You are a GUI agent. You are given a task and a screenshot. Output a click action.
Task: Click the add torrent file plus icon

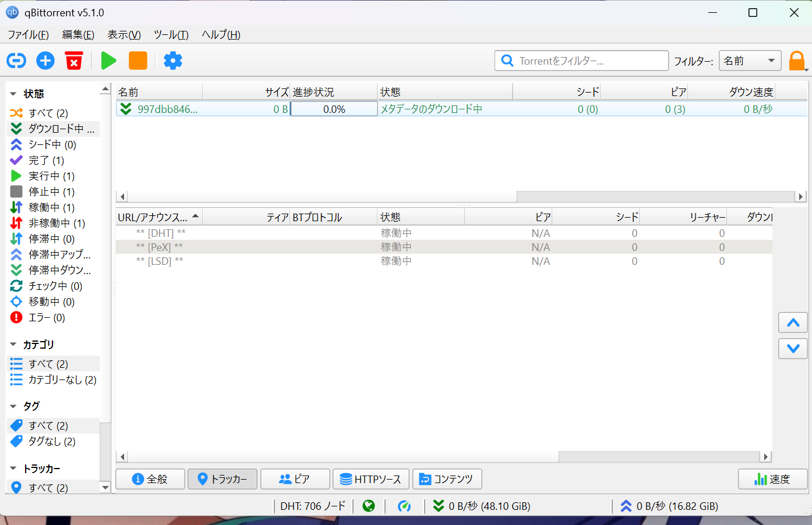[45, 61]
